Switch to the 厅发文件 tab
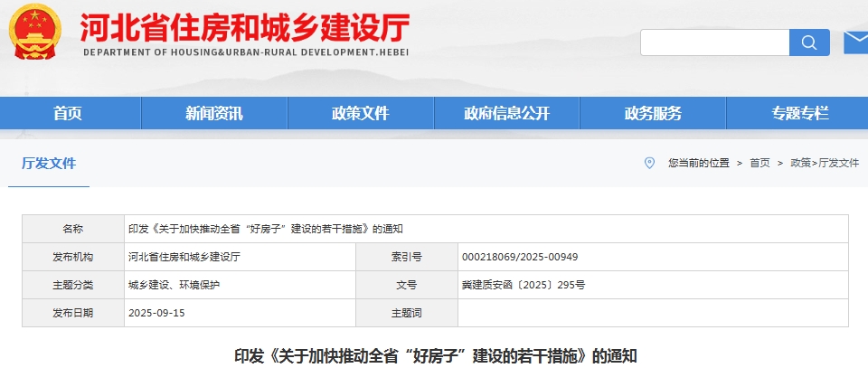The width and height of the screenshot is (868, 368). [x=49, y=164]
